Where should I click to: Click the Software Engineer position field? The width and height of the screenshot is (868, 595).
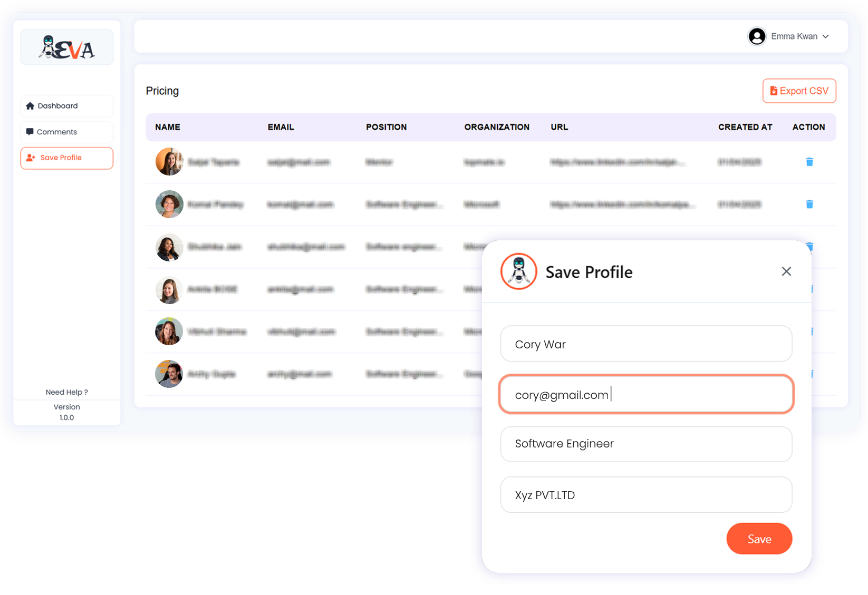click(x=646, y=444)
